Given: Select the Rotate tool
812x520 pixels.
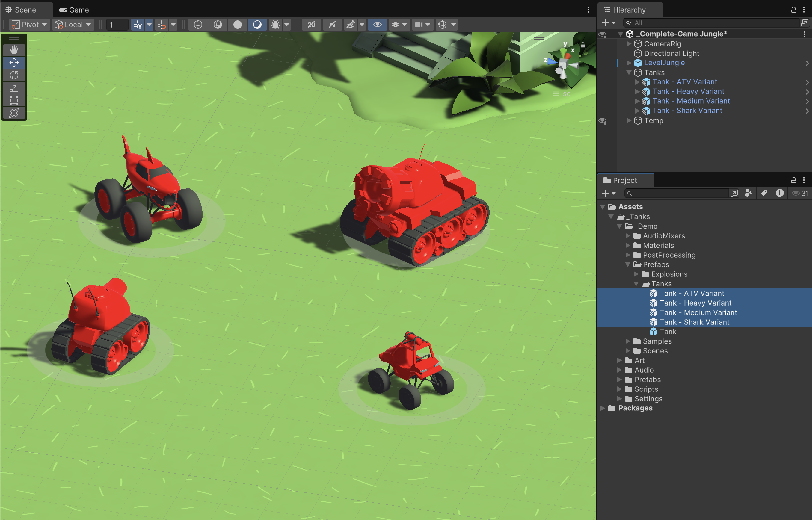Looking at the screenshot, I should 14,75.
